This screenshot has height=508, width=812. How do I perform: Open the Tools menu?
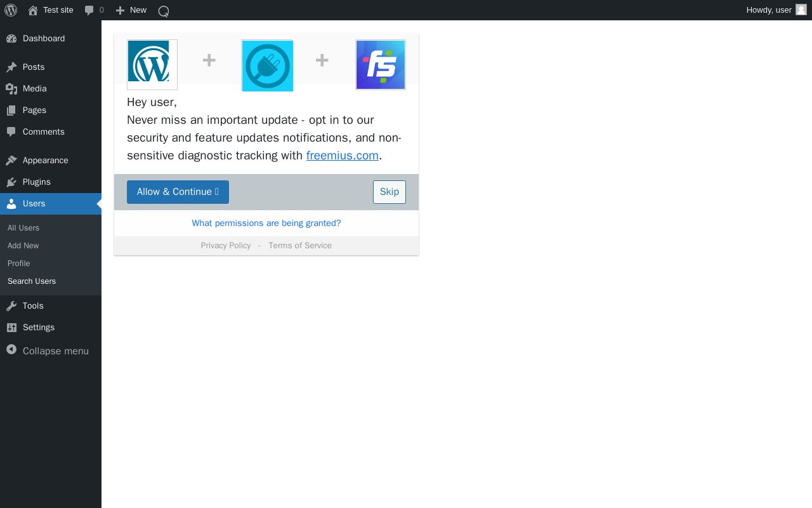pos(51,305)
